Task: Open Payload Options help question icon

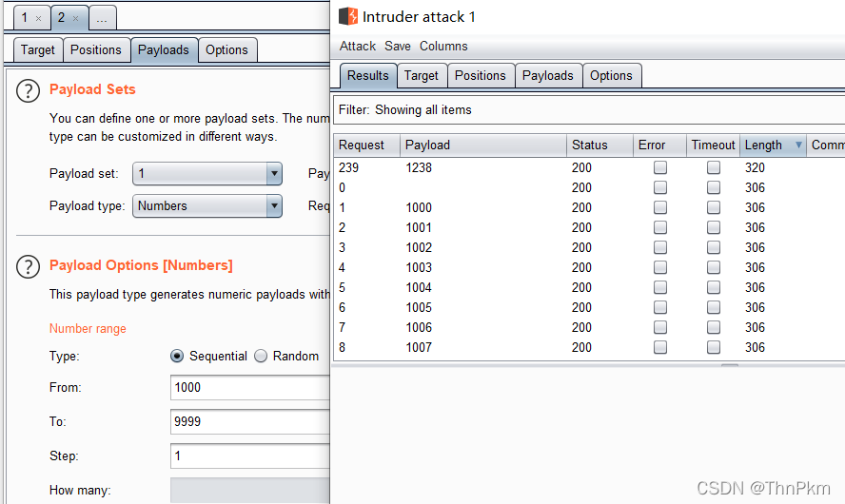Action: pos(28,266)
